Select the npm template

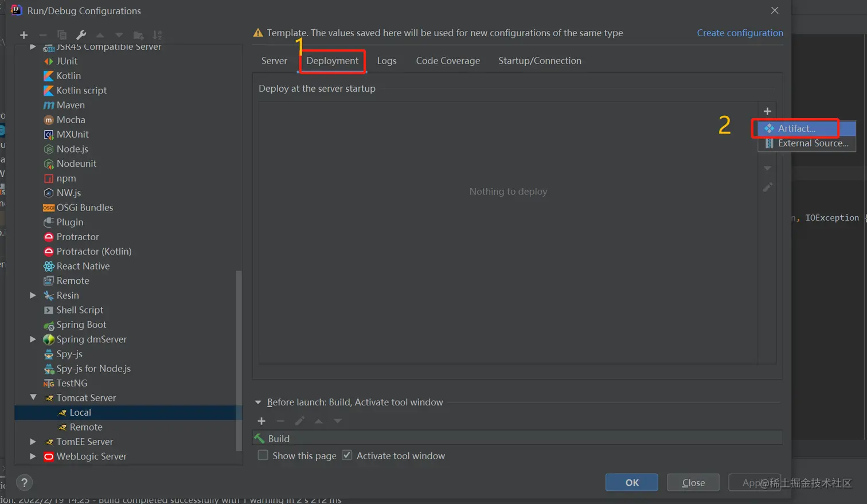tap(66, 178)
